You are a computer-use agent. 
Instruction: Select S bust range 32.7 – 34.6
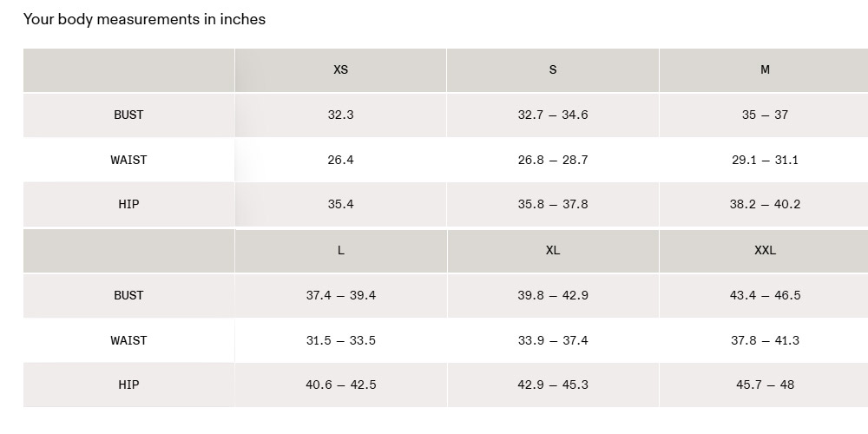click(x=553, y=115)
